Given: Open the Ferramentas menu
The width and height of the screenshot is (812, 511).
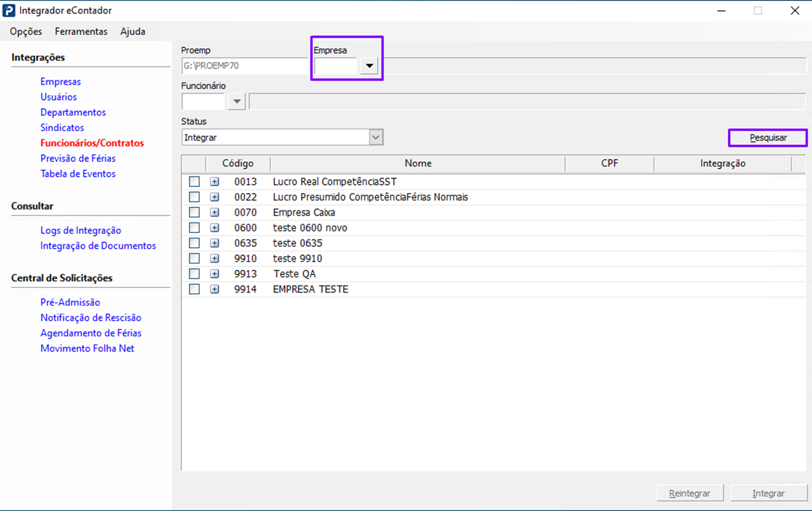Looking at the screenshot, I should point(81,32).
